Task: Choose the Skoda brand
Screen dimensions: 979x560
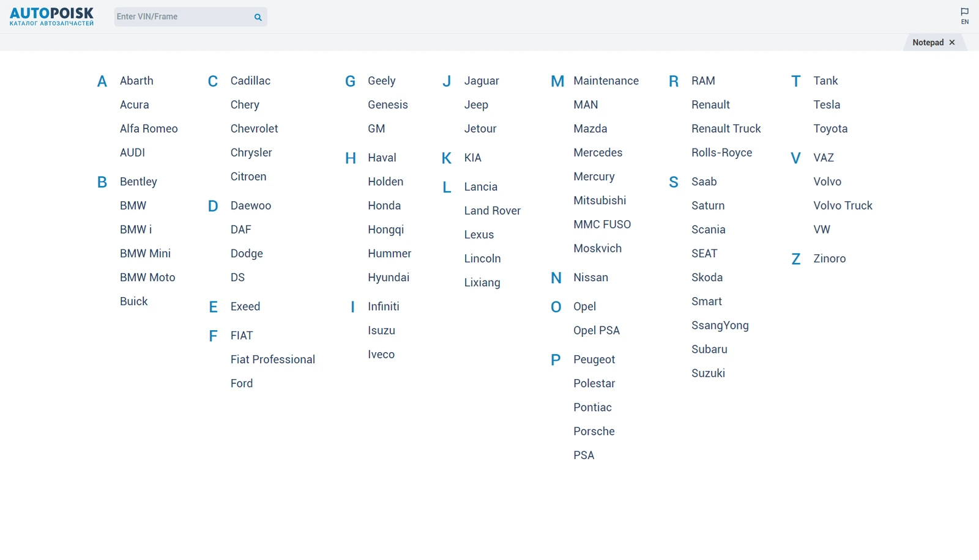Action: click(707, 278)
